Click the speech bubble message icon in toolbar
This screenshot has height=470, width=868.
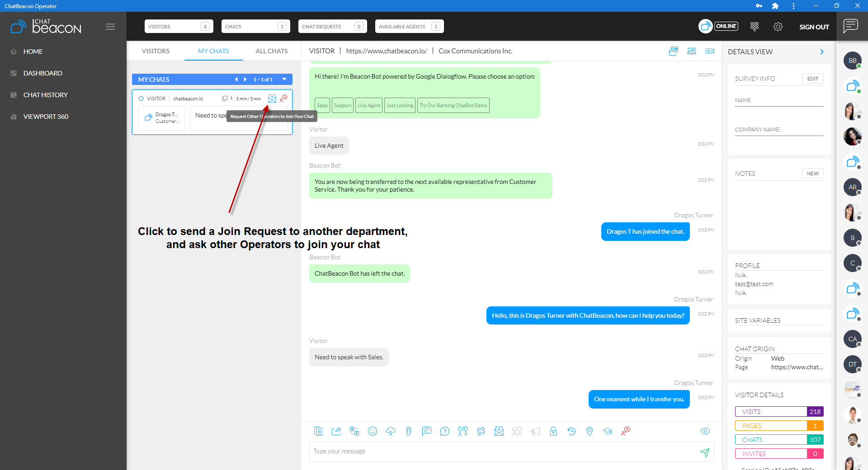(427, 431)
